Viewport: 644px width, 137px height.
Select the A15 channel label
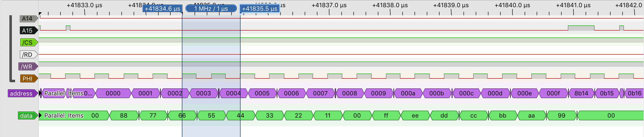(x=28, y=31)
